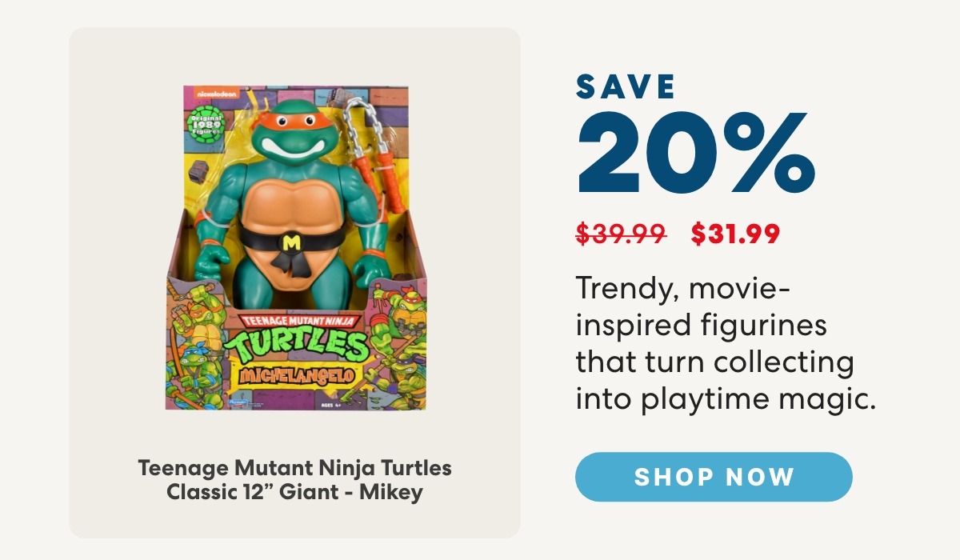The image size is (960, 560).
Task: Open the Michelangelo toy product image
Action: point(296,248)
